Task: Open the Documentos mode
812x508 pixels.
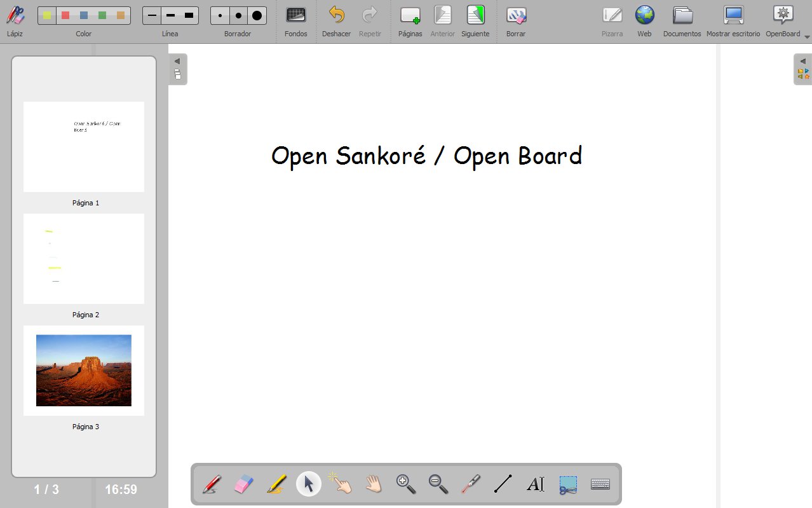Action: (682, 21)
